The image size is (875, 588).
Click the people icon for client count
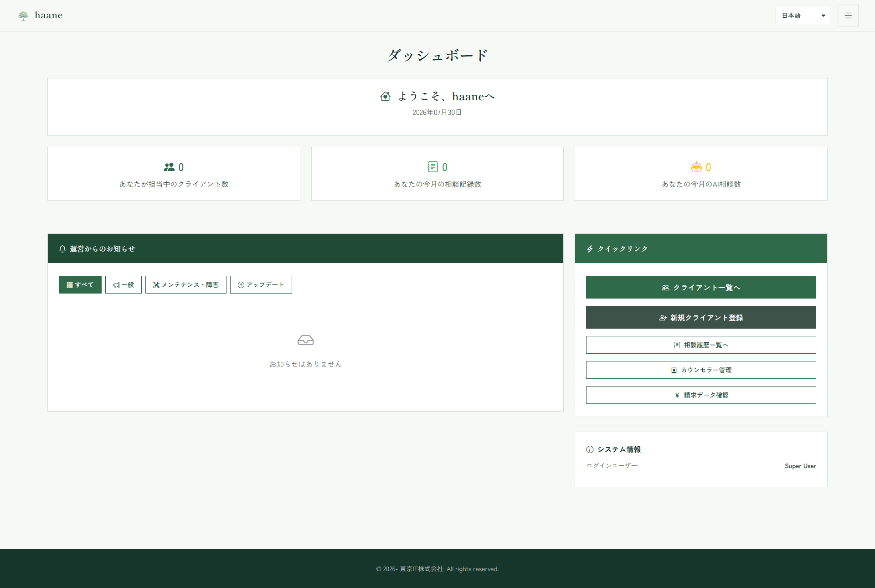pyautogui.click(x=169, y=167)
